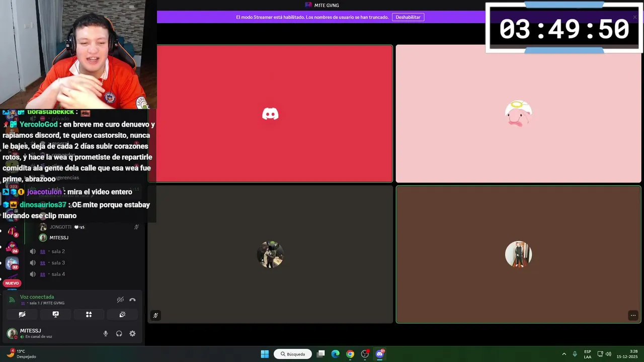Toggle camera in voice panel
Screen dimensions: 644x362
(22, 314)
